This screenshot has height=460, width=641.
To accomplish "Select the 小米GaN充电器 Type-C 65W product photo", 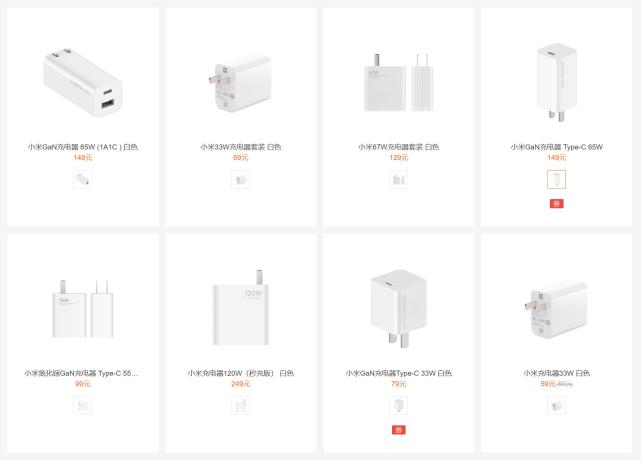I will tap(556, 83).
